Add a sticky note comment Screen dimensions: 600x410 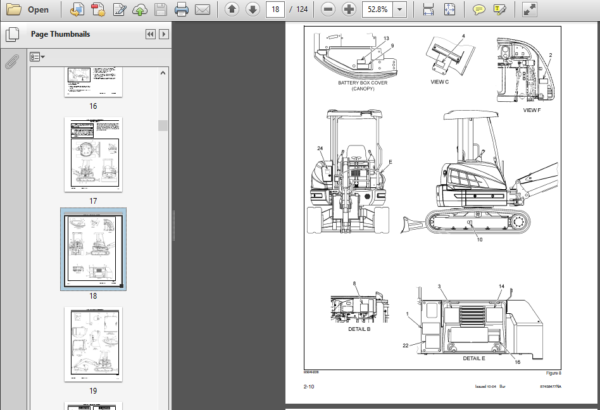click(479, 9)
